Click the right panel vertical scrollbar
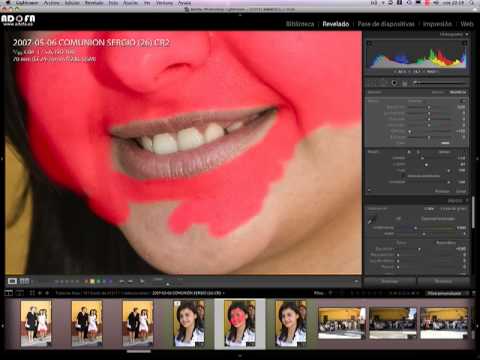The image size is (480, 360). (x=472, y=213)
